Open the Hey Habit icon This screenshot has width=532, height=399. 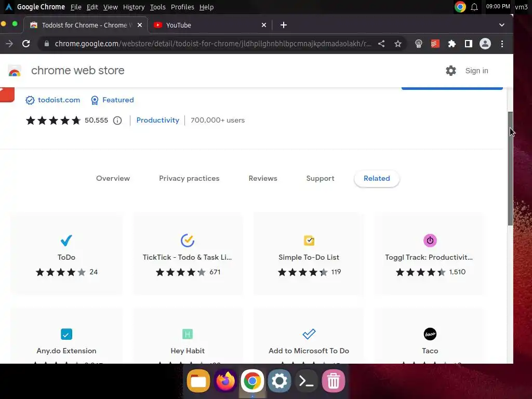click(x=188, y=334)
